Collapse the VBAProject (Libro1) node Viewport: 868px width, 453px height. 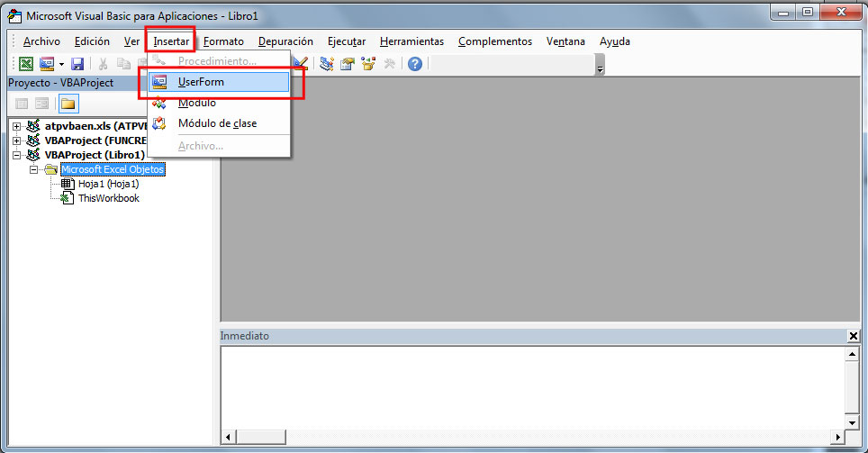point(16,155)
